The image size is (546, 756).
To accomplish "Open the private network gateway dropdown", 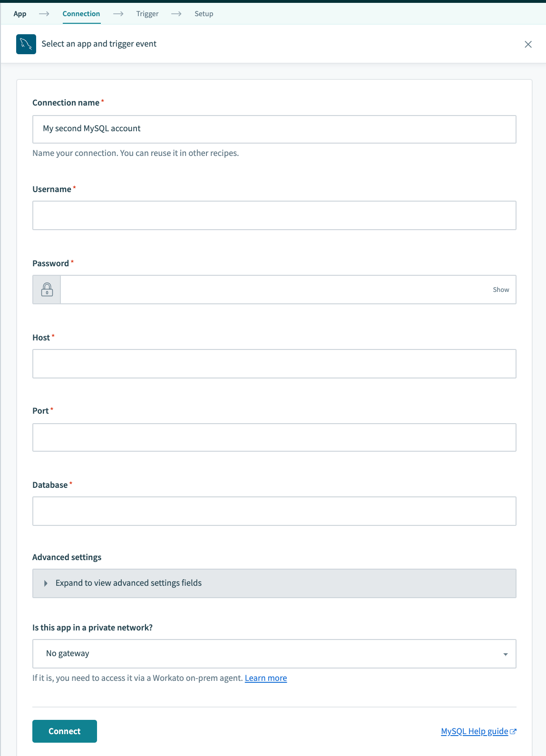I will pos(274,653).
